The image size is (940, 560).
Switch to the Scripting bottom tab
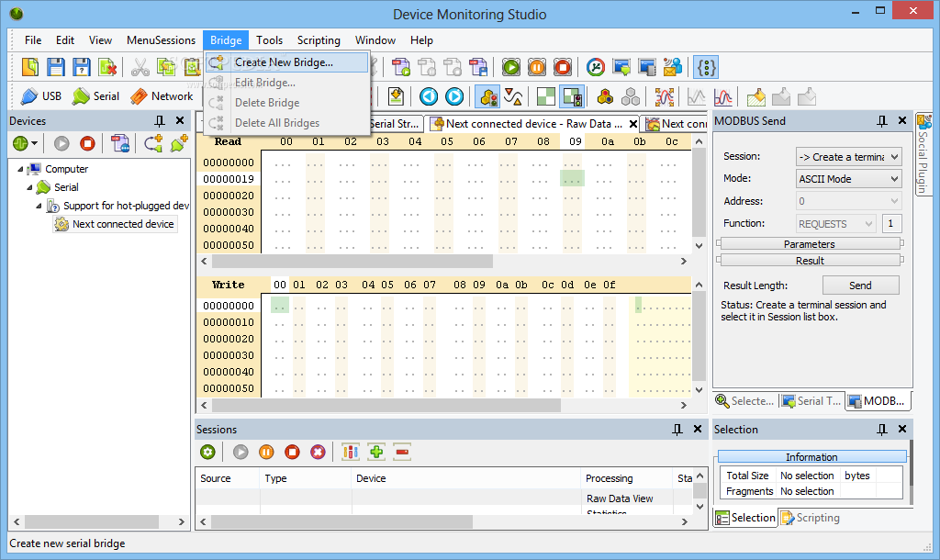pos(810,518)
